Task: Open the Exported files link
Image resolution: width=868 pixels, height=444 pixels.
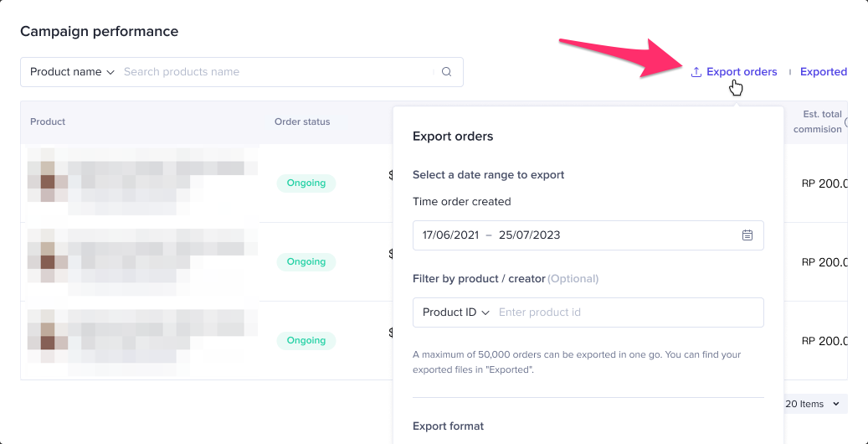Action: (823, 72)
